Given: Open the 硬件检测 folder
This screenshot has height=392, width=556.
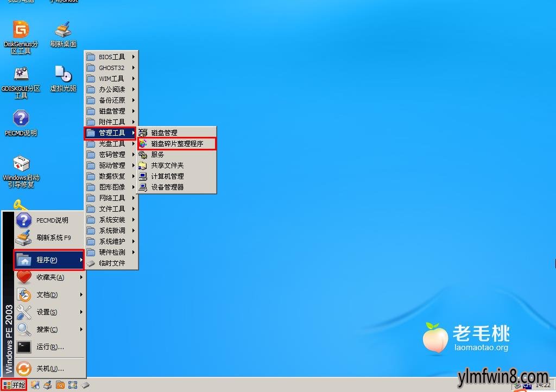Looking at the screenshot, I should pos(111,252).
